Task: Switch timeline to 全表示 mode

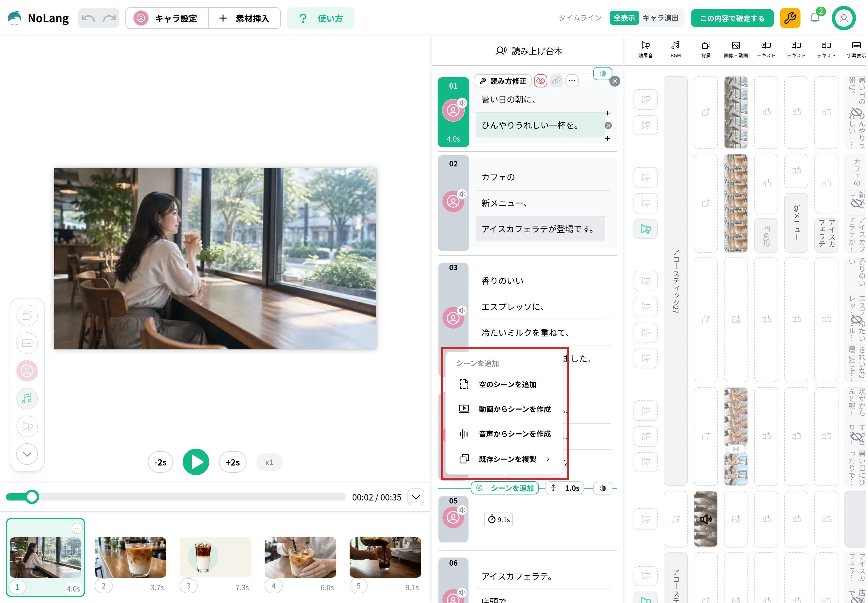Action: 624,18
